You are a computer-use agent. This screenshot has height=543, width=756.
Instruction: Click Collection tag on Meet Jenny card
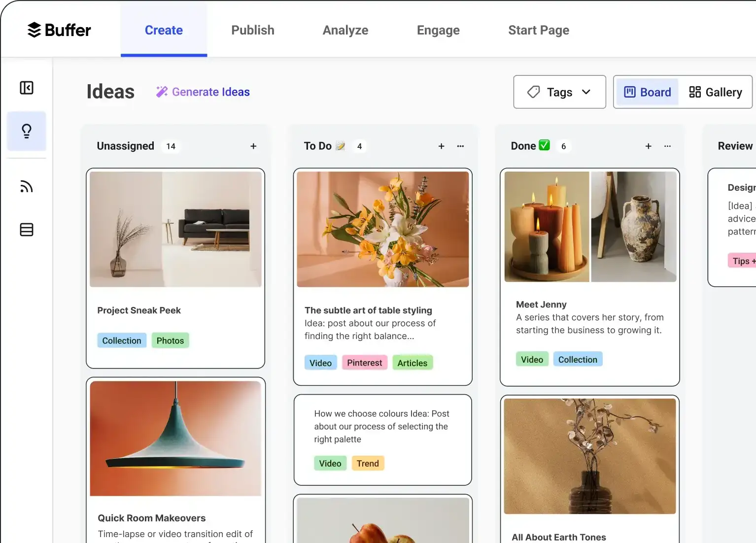[x=578, y=359]
